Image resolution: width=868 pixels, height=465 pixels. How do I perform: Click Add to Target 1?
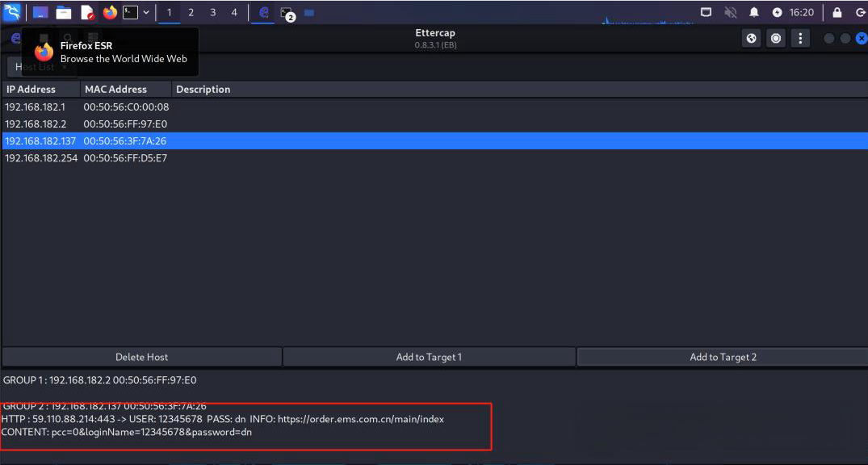[429, 357]
